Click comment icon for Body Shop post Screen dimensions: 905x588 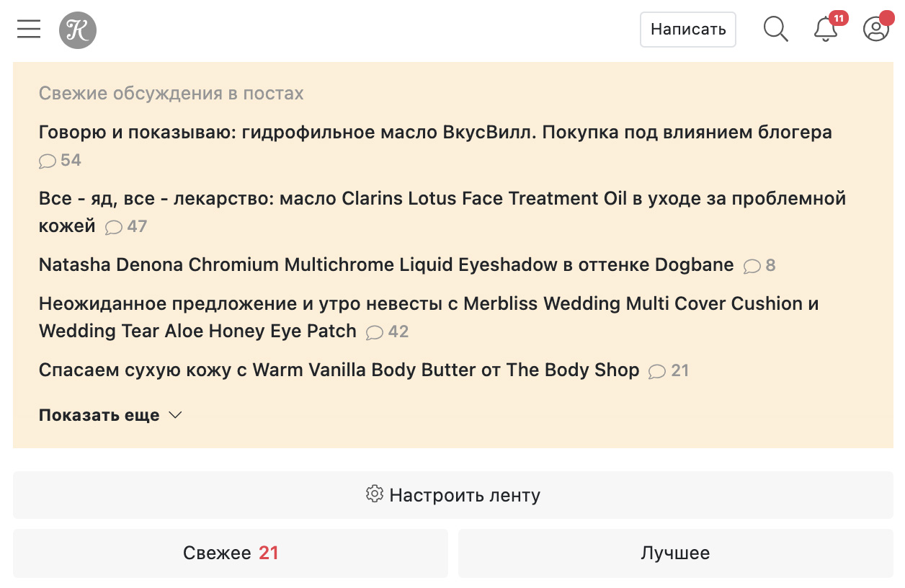657,372
